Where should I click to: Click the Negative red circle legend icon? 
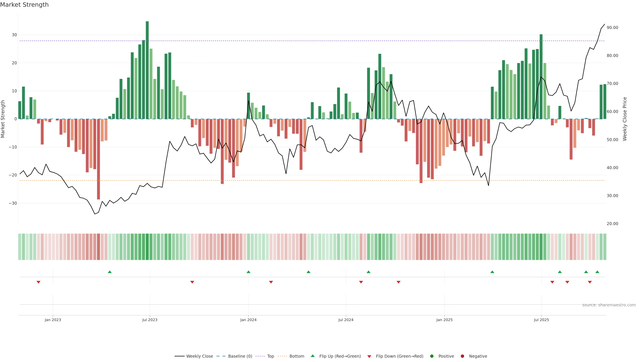[462, 356]
